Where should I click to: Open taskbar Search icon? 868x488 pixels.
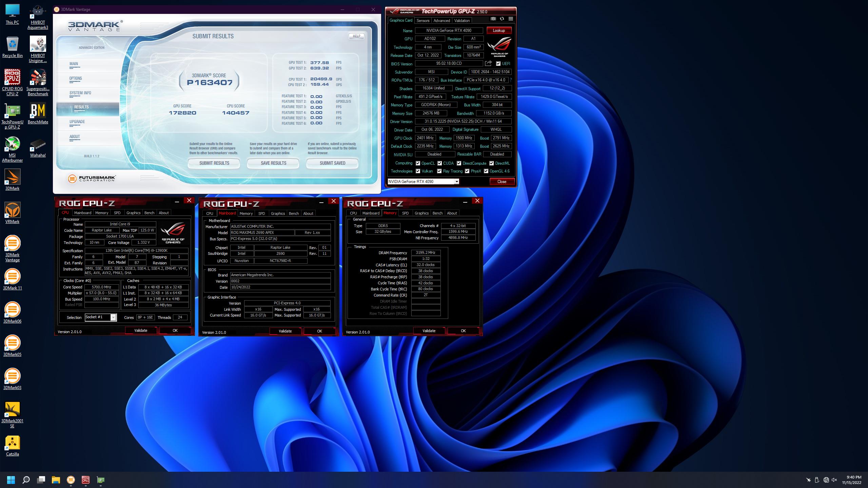click(x=26, y=480)
